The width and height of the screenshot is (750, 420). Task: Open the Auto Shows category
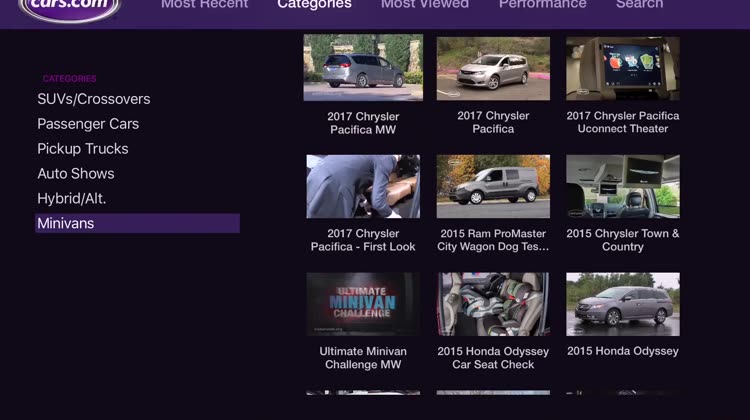pos(76,174)
